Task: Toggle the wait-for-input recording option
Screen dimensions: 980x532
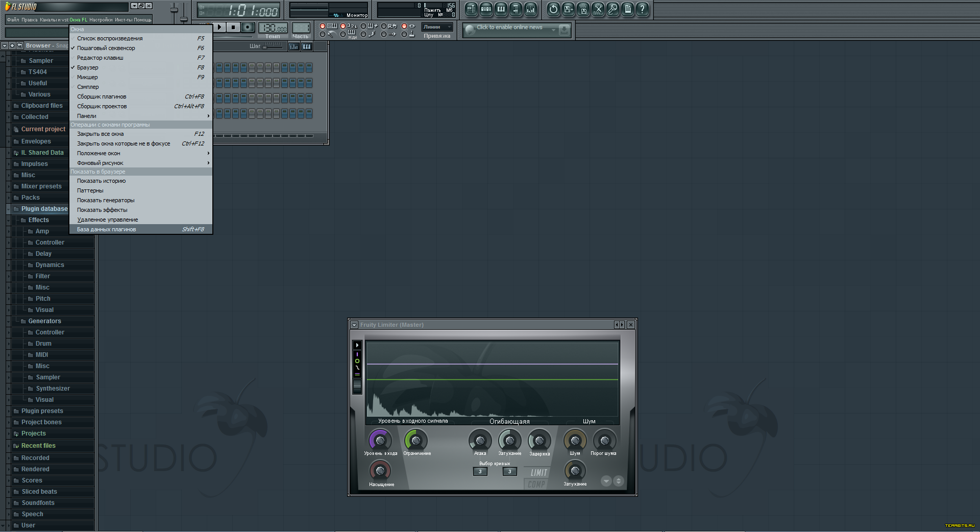Action: (344, 35)
